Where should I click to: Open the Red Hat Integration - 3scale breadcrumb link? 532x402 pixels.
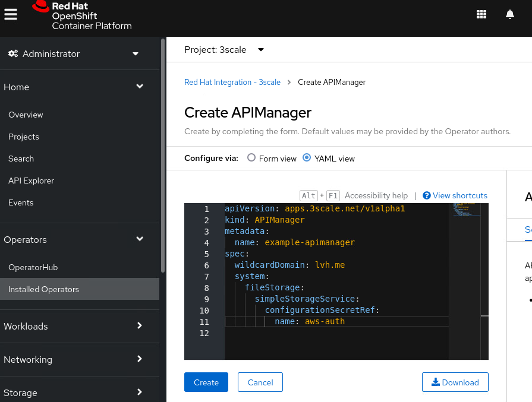click(x=232, y=82)
